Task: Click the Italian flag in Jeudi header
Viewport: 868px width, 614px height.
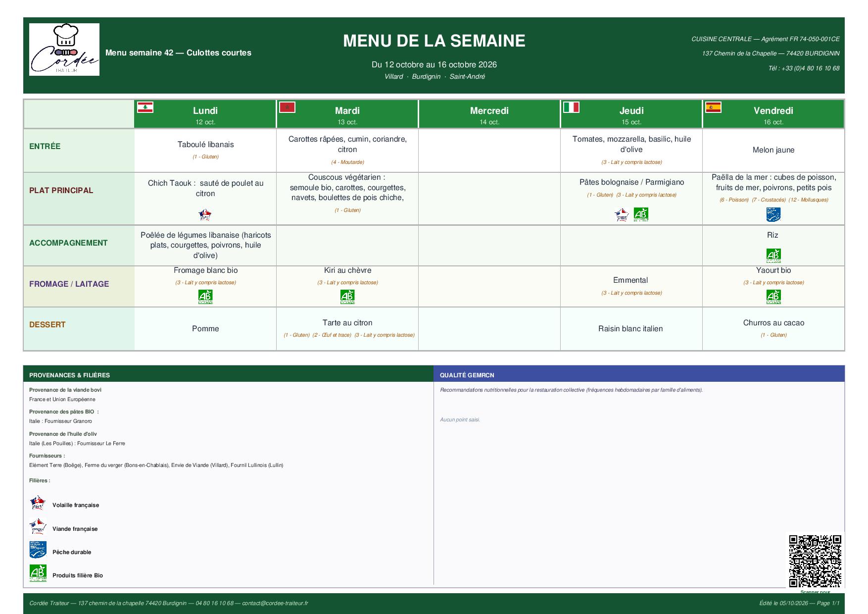Action: [x=571, y=107]
